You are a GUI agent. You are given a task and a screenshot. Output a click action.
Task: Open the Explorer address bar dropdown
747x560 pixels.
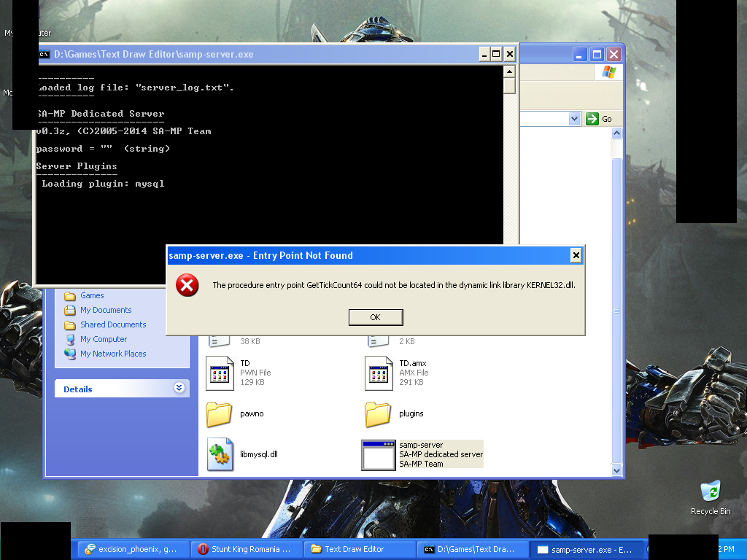[575, 119]
